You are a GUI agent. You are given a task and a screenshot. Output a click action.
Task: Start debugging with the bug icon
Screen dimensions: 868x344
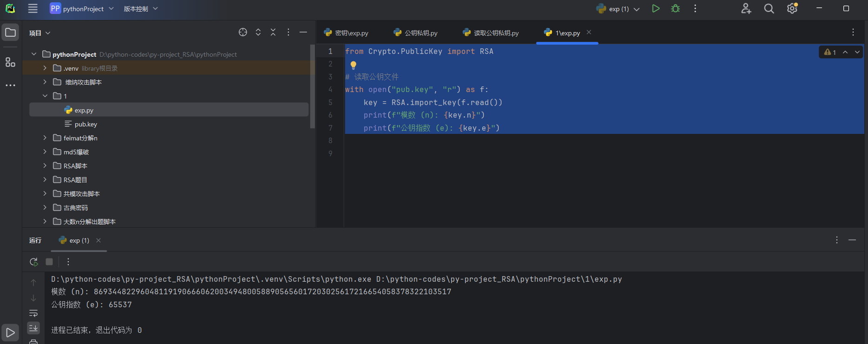676,8
